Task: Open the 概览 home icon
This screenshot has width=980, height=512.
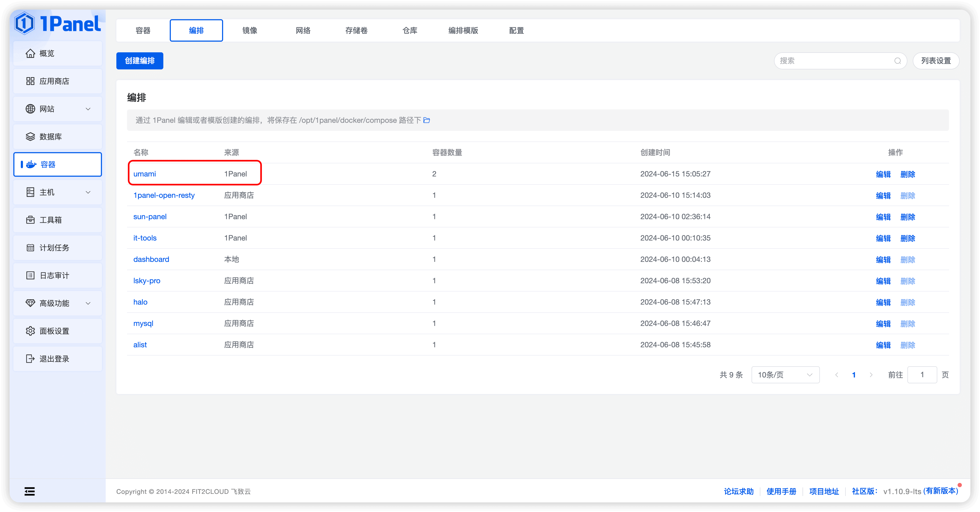Action: pyautogui.click(x=30, y=53)
